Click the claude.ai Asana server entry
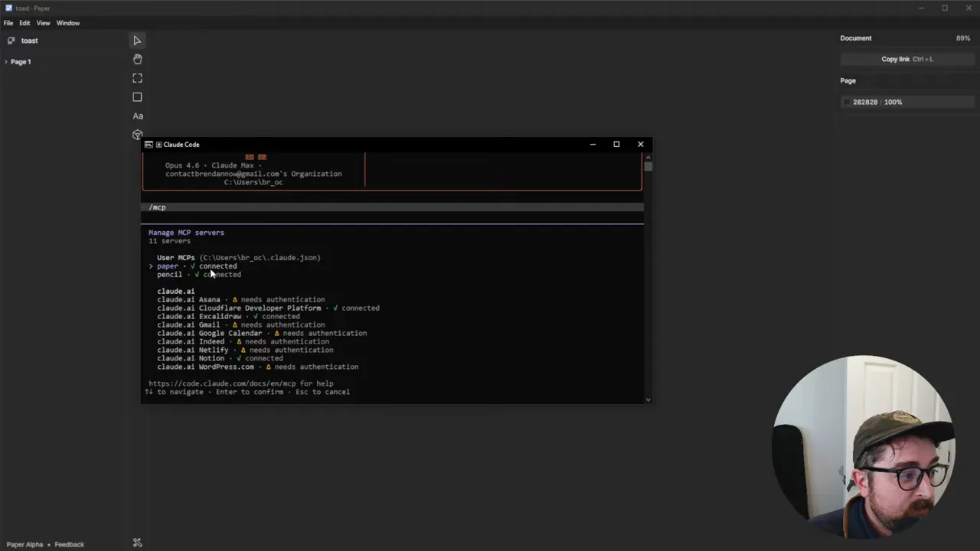This screenshot has height=551, width=980. coord(241,299)
